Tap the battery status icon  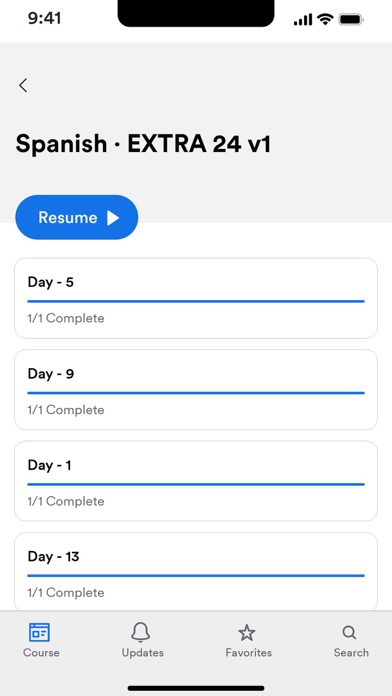tap(351, 20)
